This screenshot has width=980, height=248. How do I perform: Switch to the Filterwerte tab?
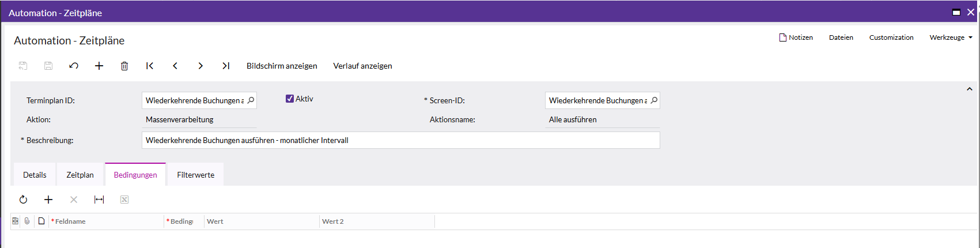pyautogui.click(x=196, y=175)
